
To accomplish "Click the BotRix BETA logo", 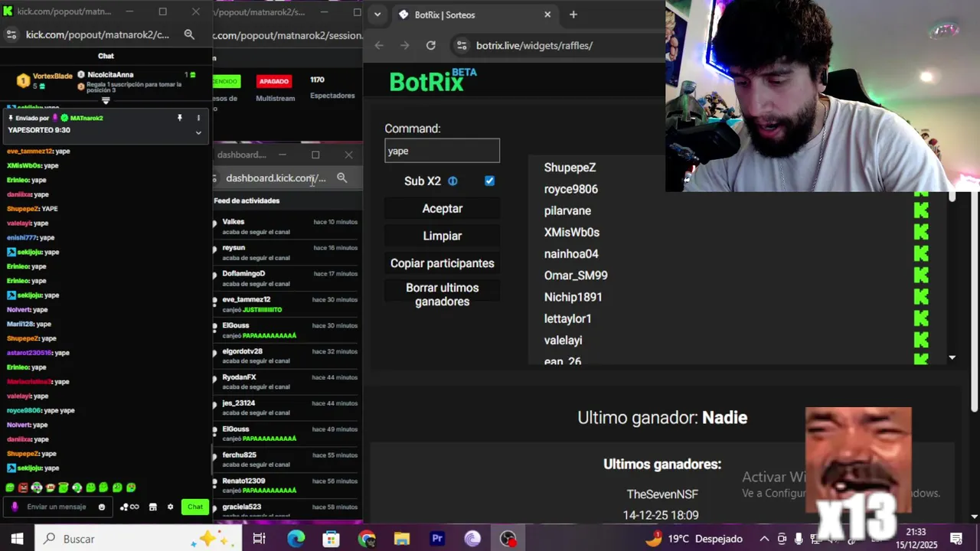I will pos(433,80).
